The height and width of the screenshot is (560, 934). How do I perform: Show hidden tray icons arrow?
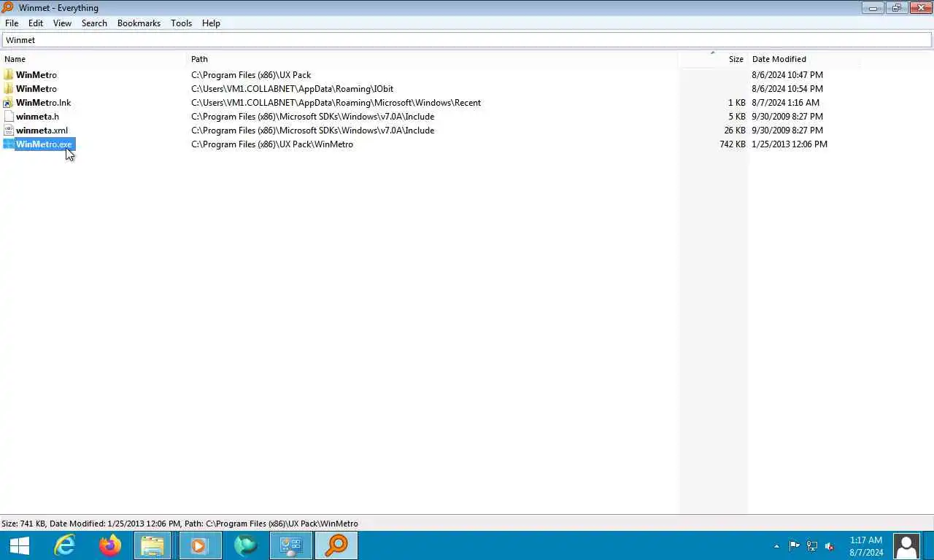(776, 546)
